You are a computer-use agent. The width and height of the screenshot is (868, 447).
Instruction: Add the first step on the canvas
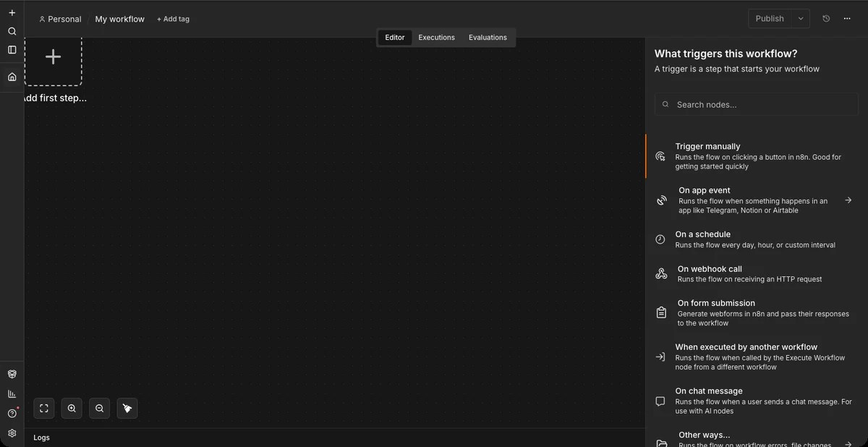pos(53,58)
